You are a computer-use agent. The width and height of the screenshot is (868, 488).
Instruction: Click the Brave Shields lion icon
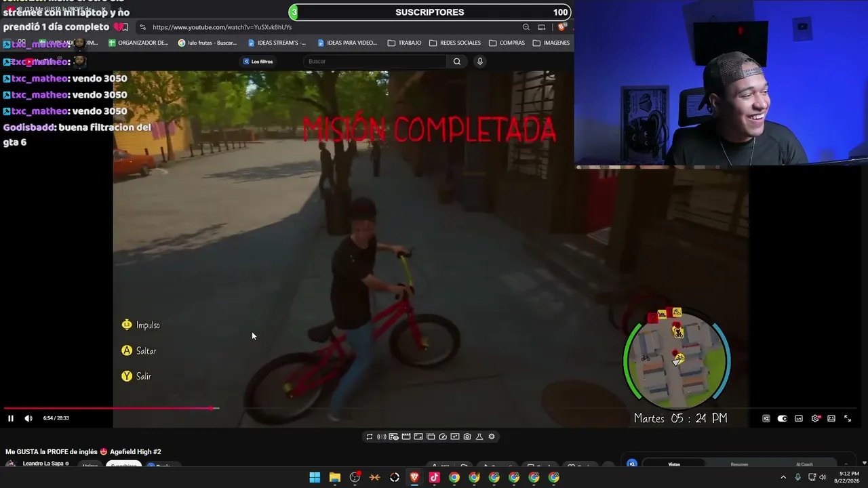point(561,27)
